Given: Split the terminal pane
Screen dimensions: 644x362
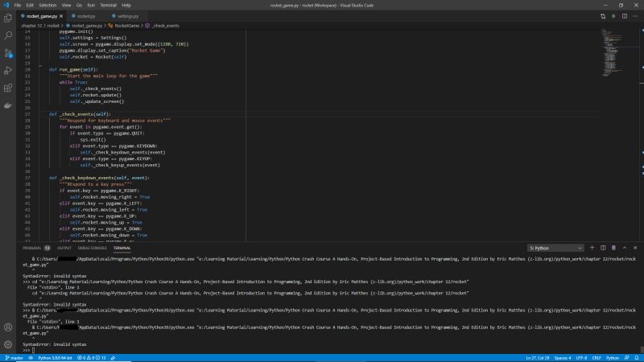Looking at the screenshot, I should click(603, 248).
